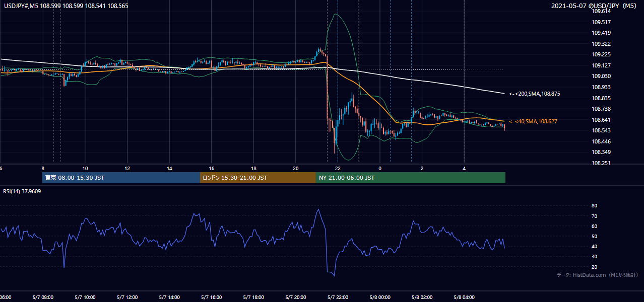Click hour label 0 under the price chart
The image size is (644, 302).
pyautogui.click(x=380, y=168)
